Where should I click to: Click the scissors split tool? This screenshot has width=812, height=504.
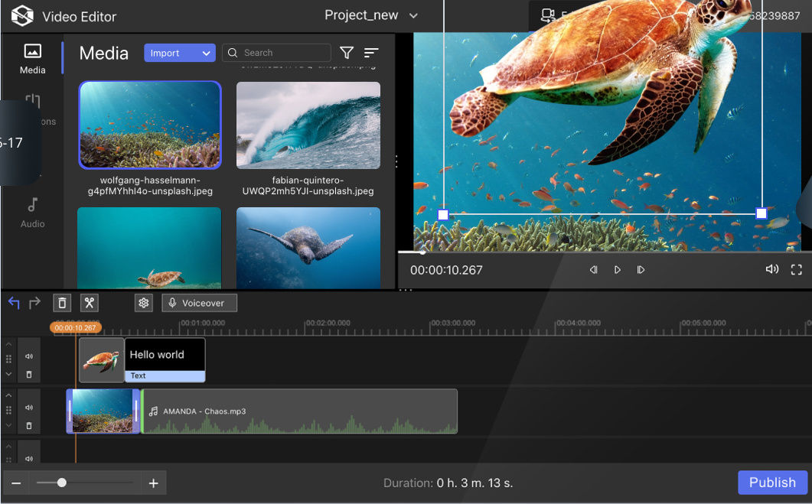tap(90, 303)
